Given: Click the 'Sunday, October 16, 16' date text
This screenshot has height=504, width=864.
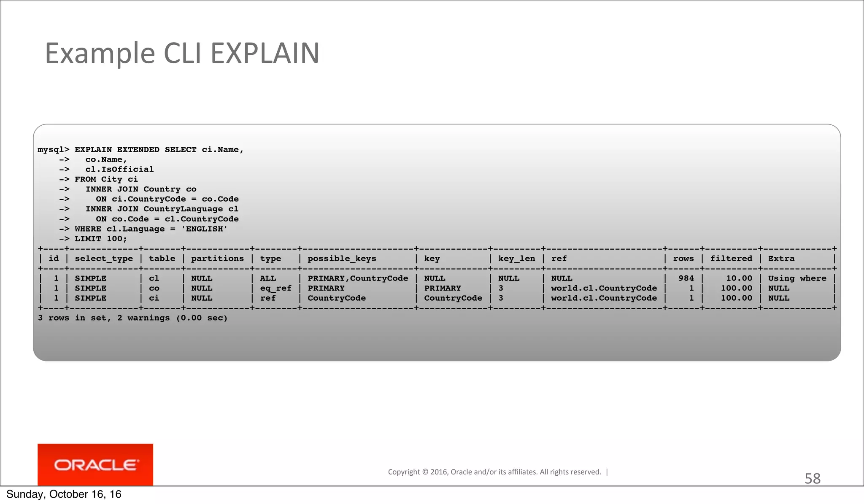Looking at the screenshot, I should (64, 494).
